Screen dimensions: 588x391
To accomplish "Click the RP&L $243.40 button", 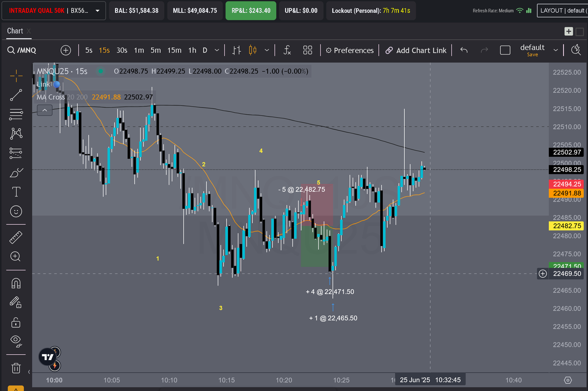I will click(251, 10).
